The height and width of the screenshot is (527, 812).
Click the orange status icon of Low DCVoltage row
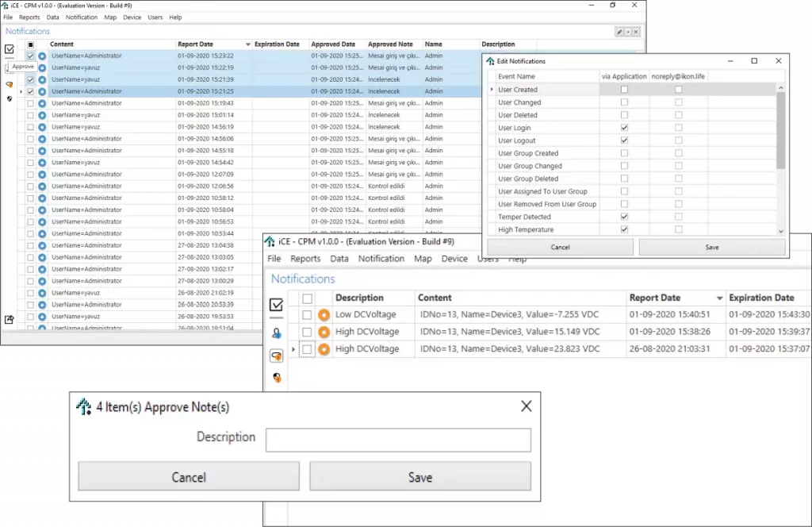[x=324, y=315]
